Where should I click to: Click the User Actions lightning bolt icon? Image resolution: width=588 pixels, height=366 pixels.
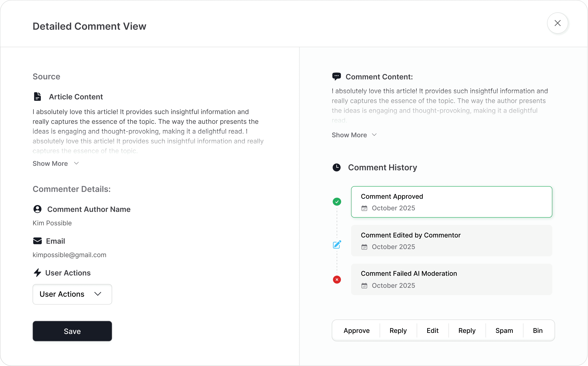click(37, 273)
